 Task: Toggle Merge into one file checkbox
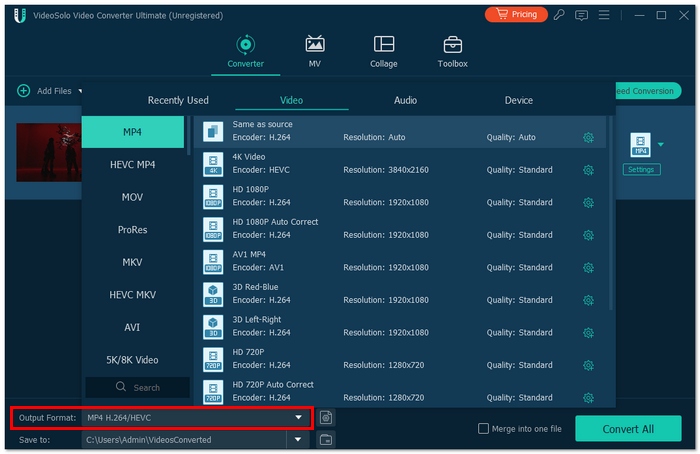[x=483, y=429]
